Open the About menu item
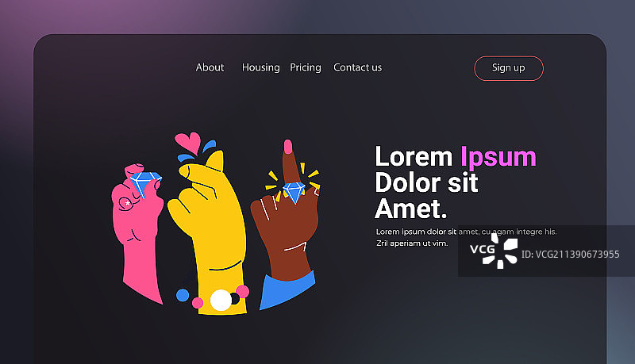Image resolution: width=635 pixels, height=364 pixels. click(x=210, y=67)
